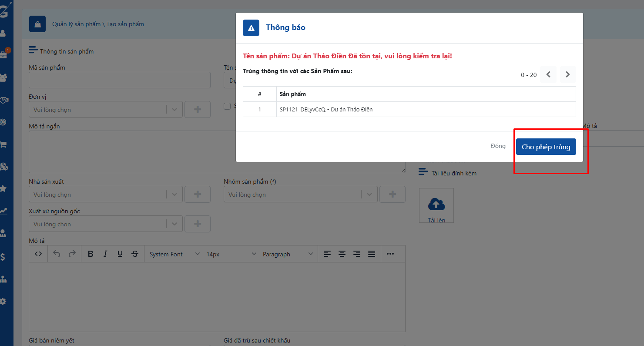The width and height of the screenshot is (644, 346).
Task: Go to next page of duplicate products
Action: tap(567, 74)
